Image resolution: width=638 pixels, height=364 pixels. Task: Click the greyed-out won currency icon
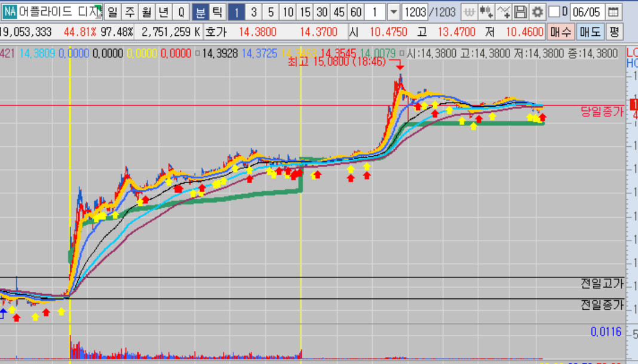click(x=470, y=12)
